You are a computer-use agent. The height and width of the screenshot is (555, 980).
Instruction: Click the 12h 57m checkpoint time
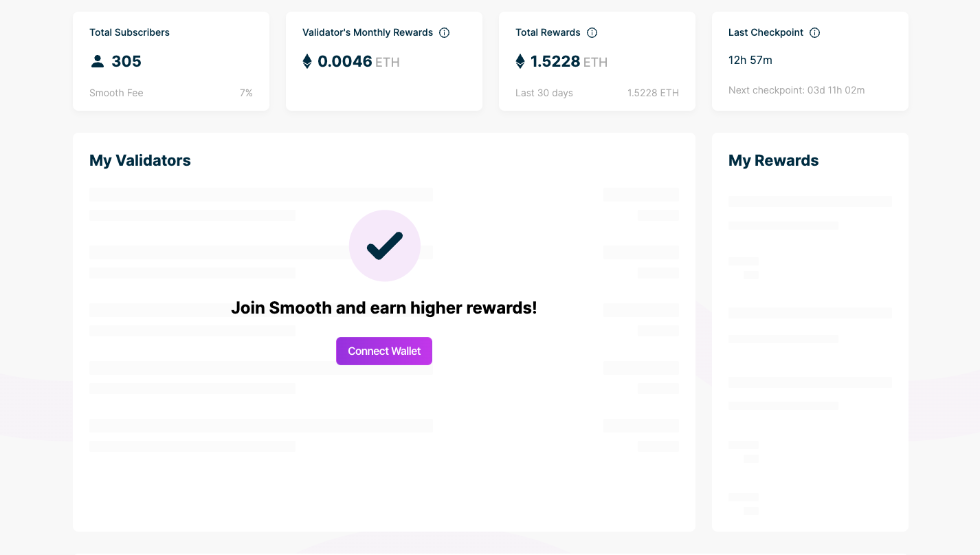pyautogui.click(x=750, y=60)
